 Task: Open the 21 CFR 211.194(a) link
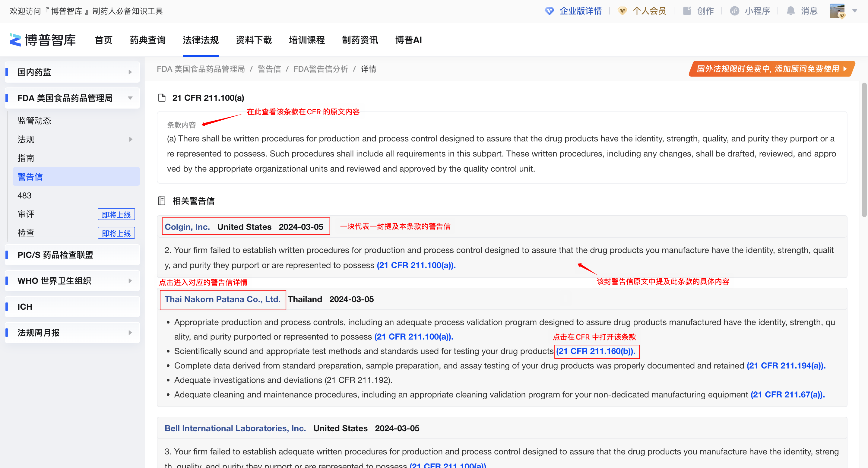[x=786, y=365]
